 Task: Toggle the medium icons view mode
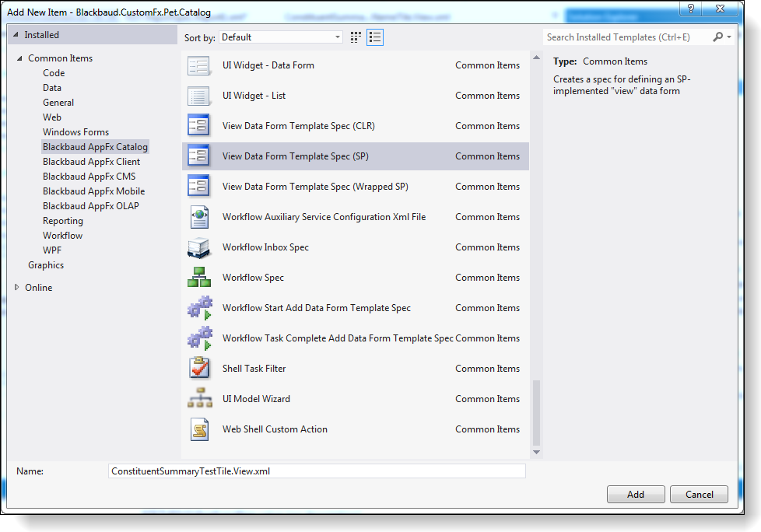(x=356, y=37)
